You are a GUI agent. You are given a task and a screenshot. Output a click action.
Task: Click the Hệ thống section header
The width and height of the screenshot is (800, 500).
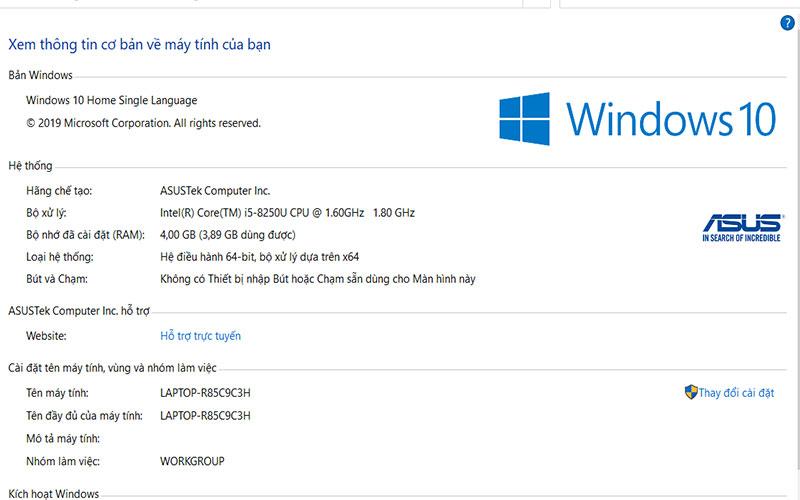[30, 165]
